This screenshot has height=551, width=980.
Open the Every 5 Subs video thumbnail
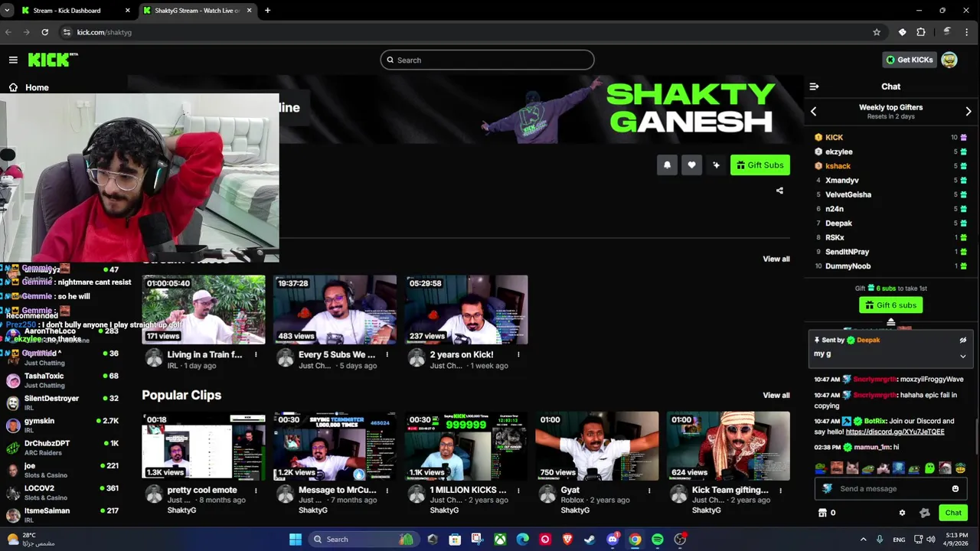pyautogui.click(x=335, y=309)
